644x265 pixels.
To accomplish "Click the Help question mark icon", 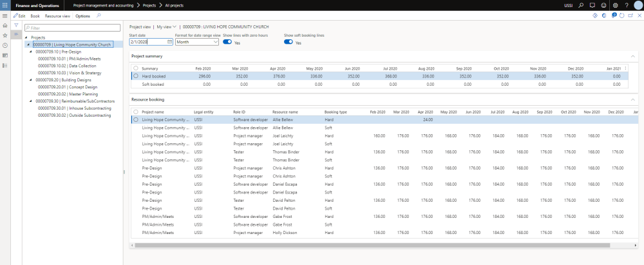I will coord(627,5).
